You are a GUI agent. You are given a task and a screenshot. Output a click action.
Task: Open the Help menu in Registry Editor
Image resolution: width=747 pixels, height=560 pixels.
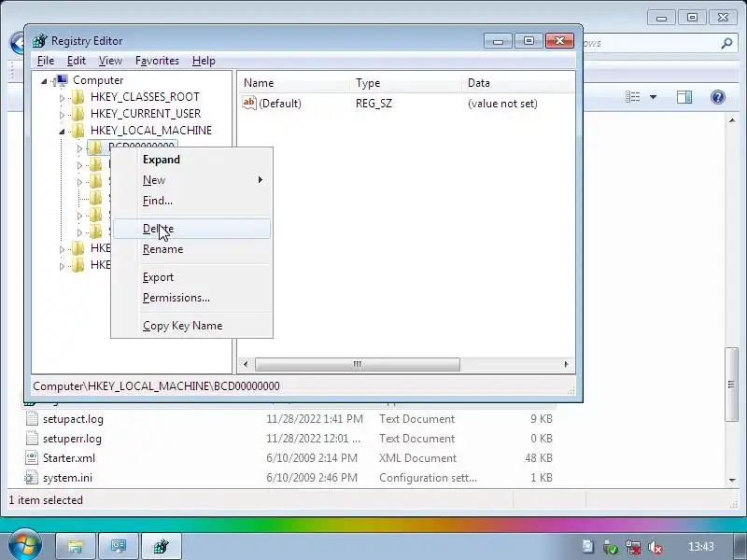[204, 61]
